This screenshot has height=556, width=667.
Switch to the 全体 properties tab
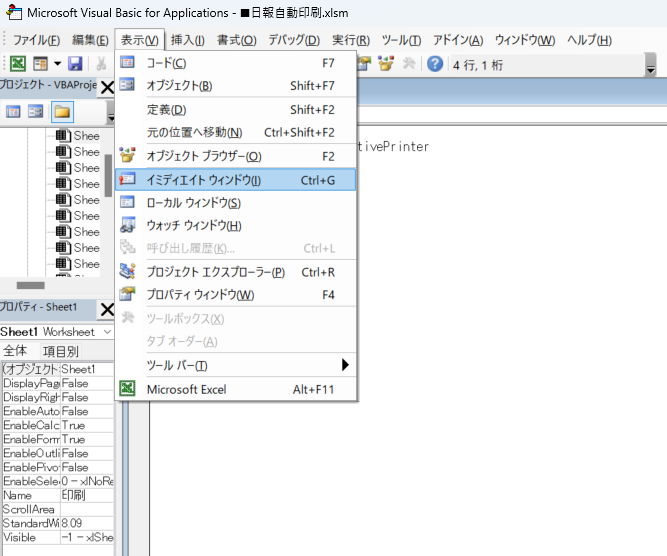(15, 351)
